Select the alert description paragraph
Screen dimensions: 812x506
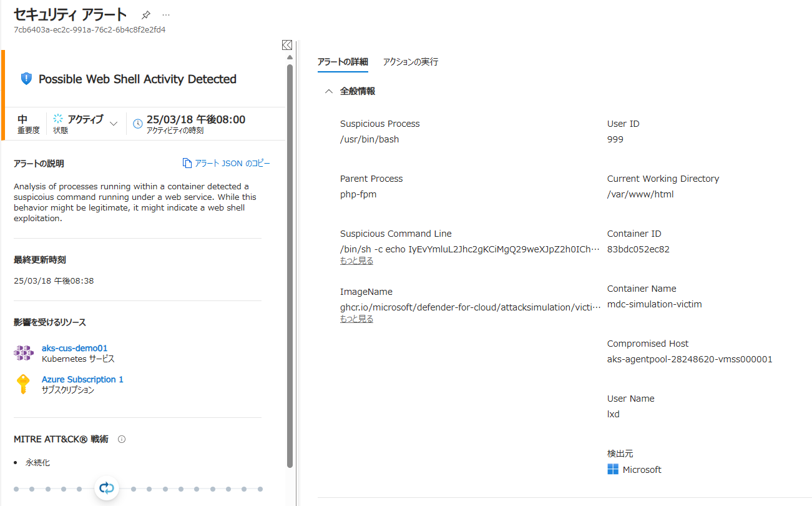click(x=135, y=202)
